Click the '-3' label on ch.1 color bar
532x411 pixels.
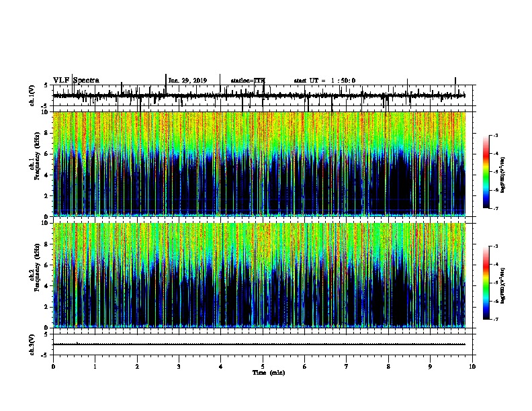click(x=496, y=135)
